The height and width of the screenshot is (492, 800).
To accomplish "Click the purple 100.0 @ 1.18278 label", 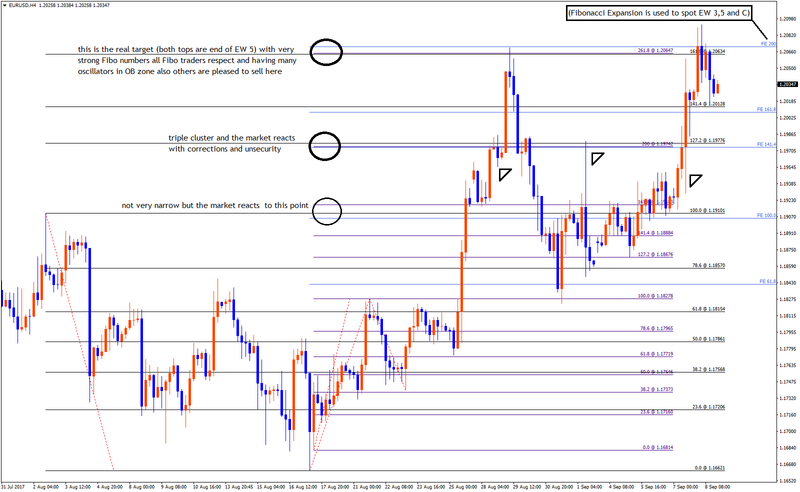I will point(655,296).
